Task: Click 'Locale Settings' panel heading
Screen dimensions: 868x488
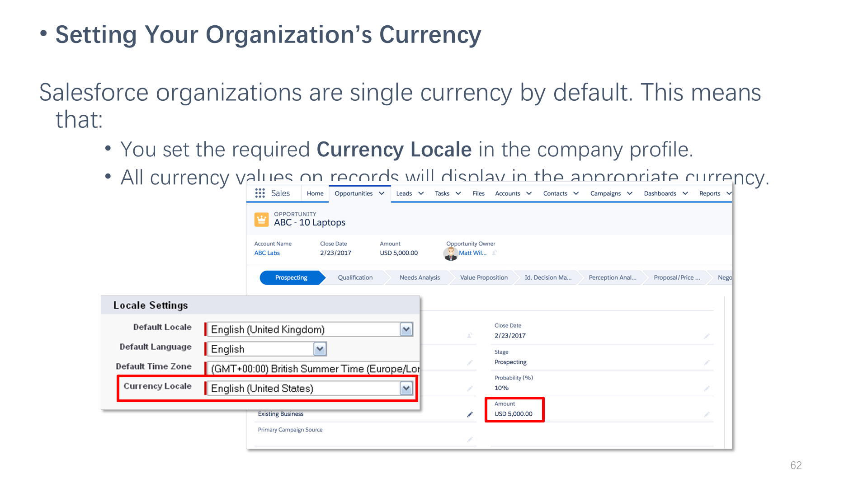Action: point(151,305)
